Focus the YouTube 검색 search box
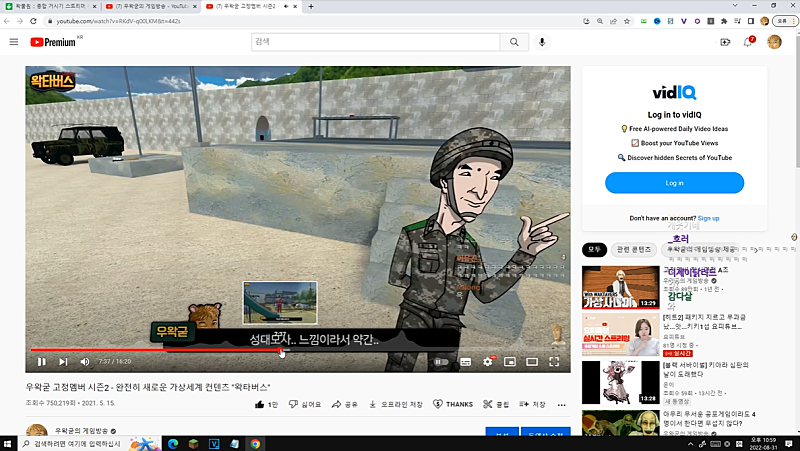This screenshot has width=800, height=451. coord(376,42)
